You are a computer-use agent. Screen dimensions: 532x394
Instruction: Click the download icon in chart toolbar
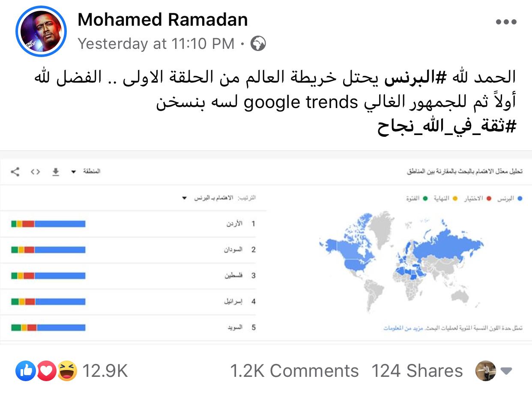[x=55, y=172]
